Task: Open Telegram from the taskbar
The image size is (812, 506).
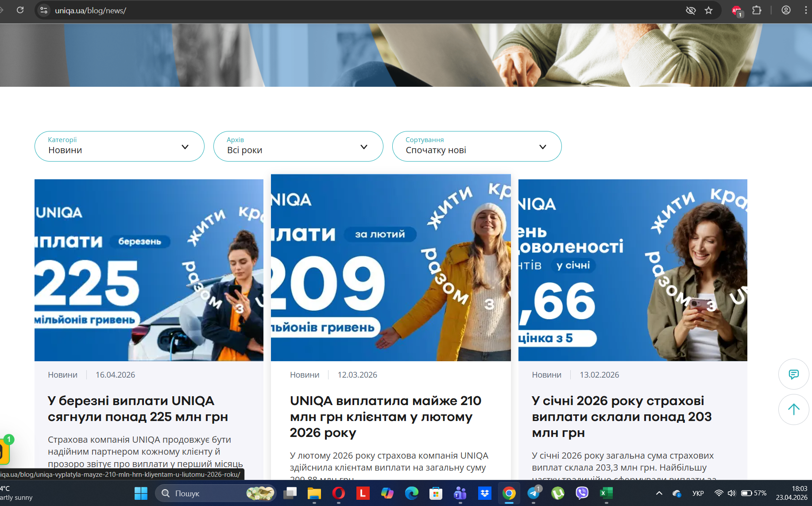Action: 534,493
